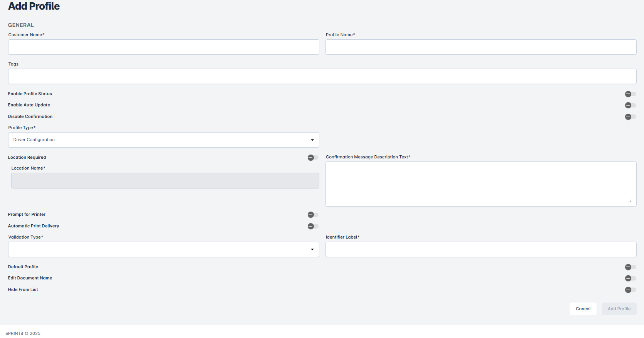644x338 pixels.
Task: Click the Location Name field
Action: click(x=165, y=181)
